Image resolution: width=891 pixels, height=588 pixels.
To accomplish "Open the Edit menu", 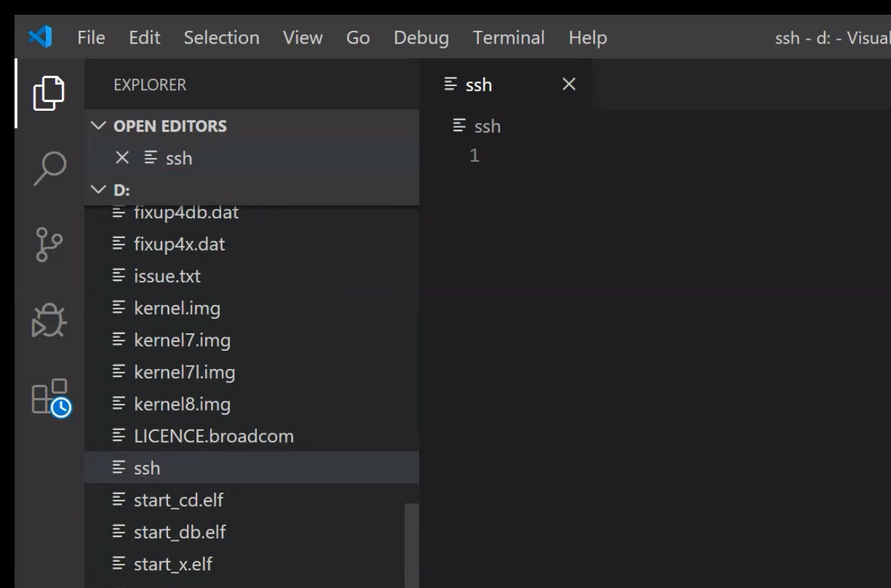I will click(145, 38).
